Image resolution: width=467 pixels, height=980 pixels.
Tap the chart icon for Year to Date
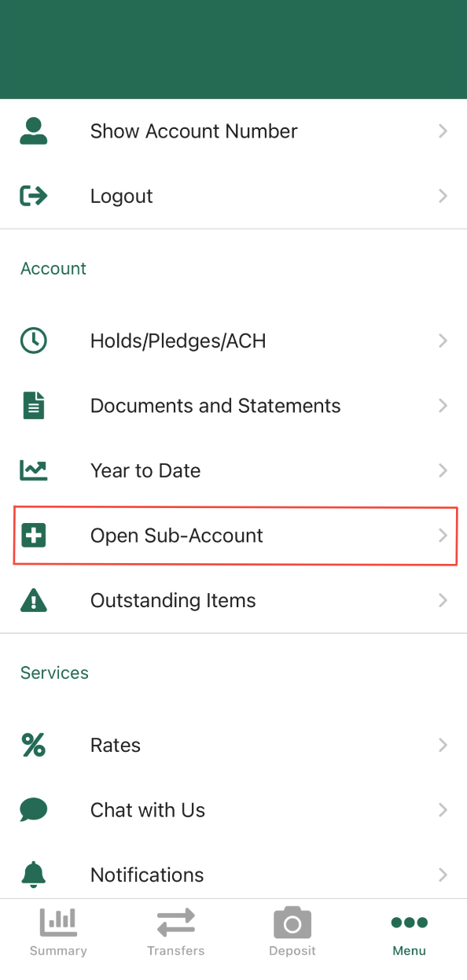[x=34, y=470]
